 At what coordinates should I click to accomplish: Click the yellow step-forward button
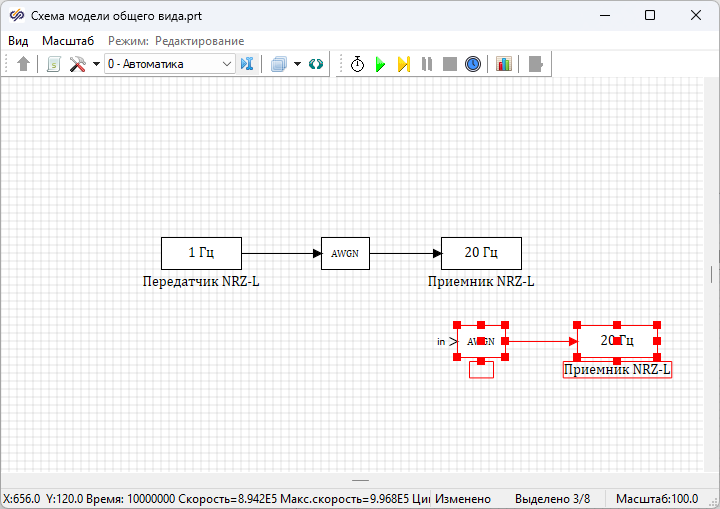click(x=403, y=64)
